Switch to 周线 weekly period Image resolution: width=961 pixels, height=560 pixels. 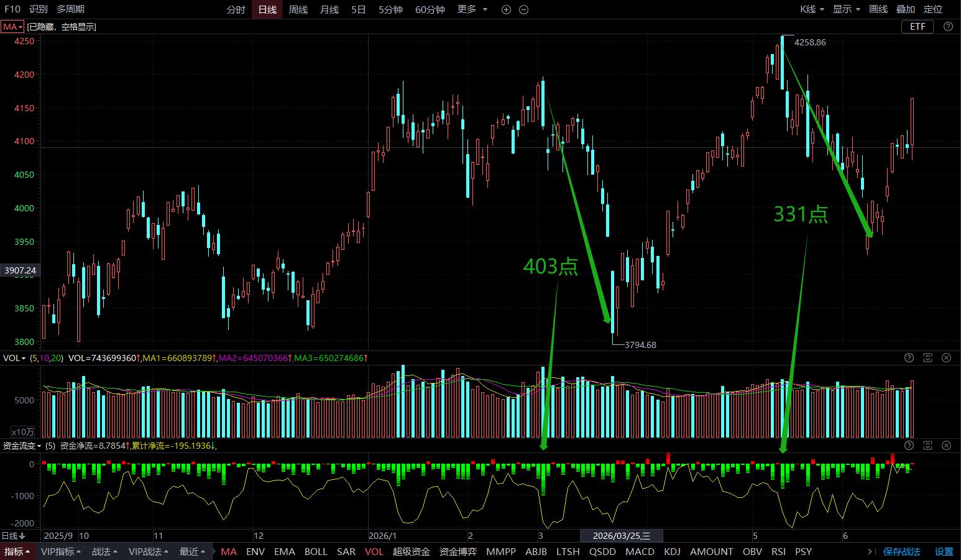pos(298,9)
